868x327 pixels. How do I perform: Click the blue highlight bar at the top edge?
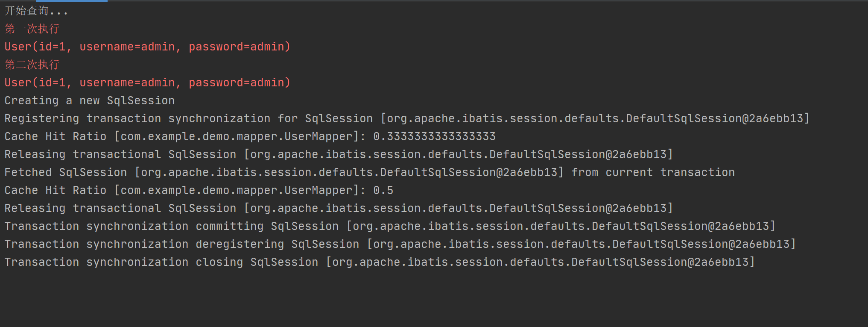(72, 1)
